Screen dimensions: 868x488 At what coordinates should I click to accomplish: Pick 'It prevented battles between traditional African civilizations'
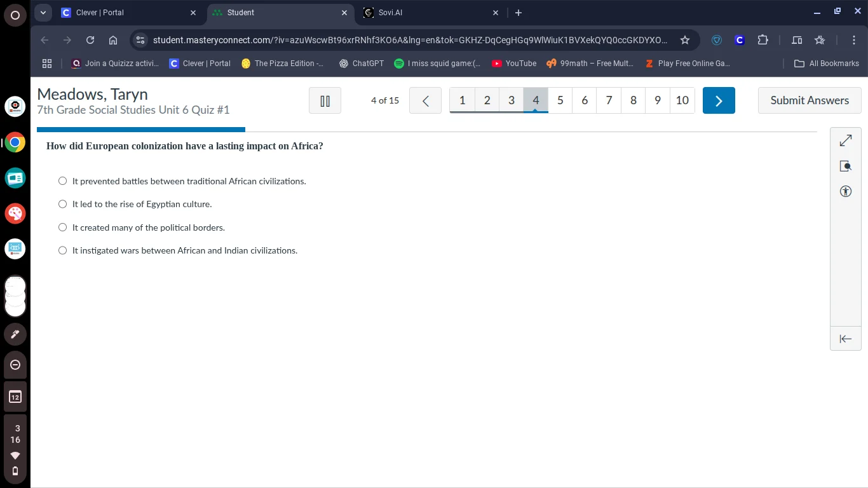tap(62, 181)
